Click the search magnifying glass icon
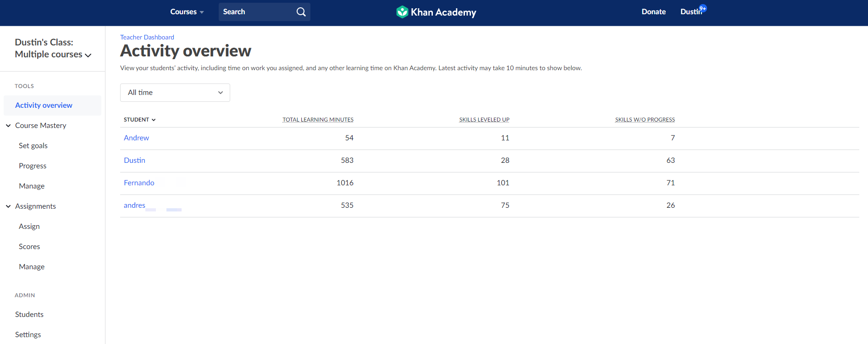The image size is (868, 344). (301, 12)
